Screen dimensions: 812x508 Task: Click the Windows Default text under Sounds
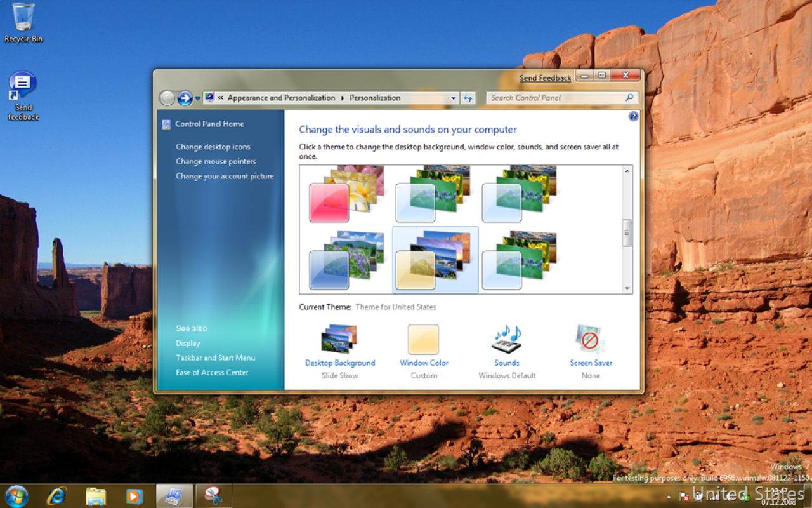pyautogui.click(x=507, y=375)
